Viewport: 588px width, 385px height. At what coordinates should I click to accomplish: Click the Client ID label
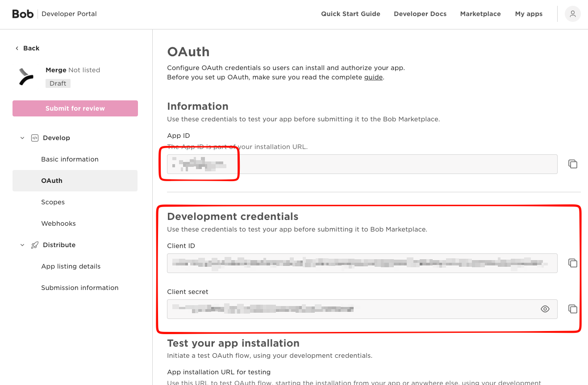coord(181,246)
